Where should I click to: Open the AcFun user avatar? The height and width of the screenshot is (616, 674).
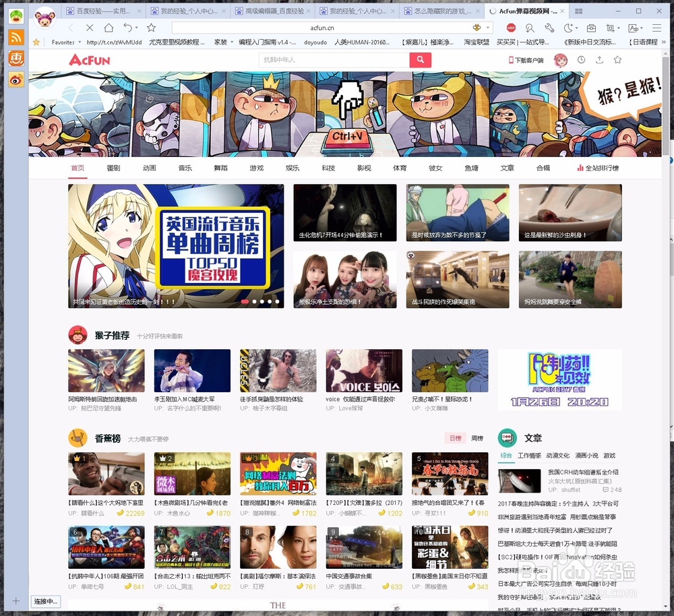[561, 60]
